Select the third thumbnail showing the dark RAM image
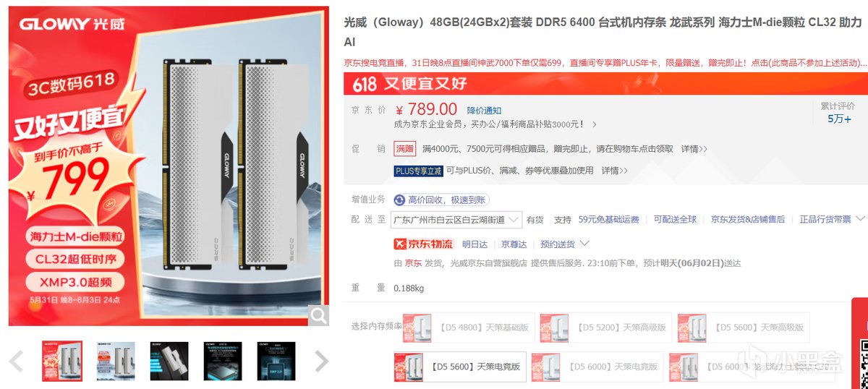The height and width of the screenshot is (389, 868). pyautogui.click(x=169, y=361)
